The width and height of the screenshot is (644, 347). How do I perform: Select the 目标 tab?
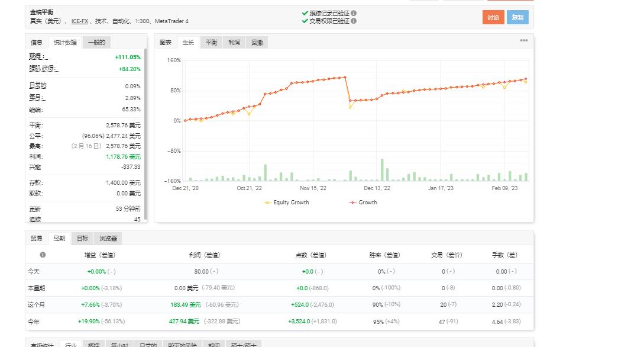(82, 239)
